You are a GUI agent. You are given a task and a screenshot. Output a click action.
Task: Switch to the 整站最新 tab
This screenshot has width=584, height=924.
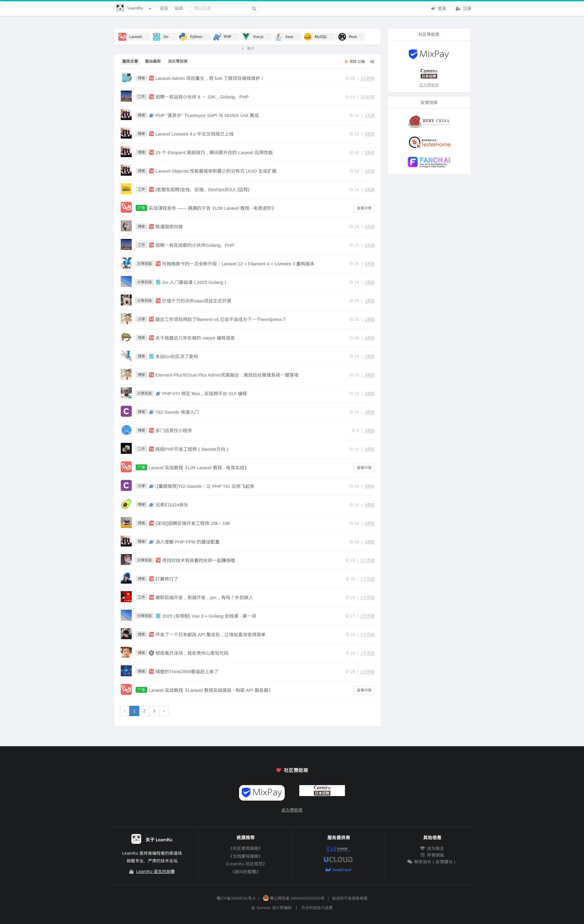point(153,61)
